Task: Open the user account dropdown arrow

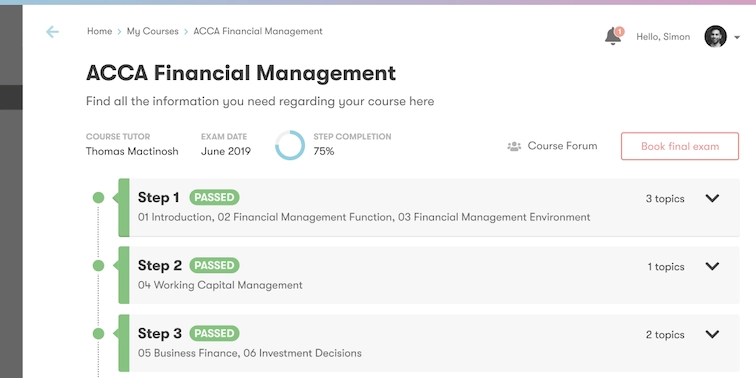Action: pyautogui.click(x=737, y=37)
